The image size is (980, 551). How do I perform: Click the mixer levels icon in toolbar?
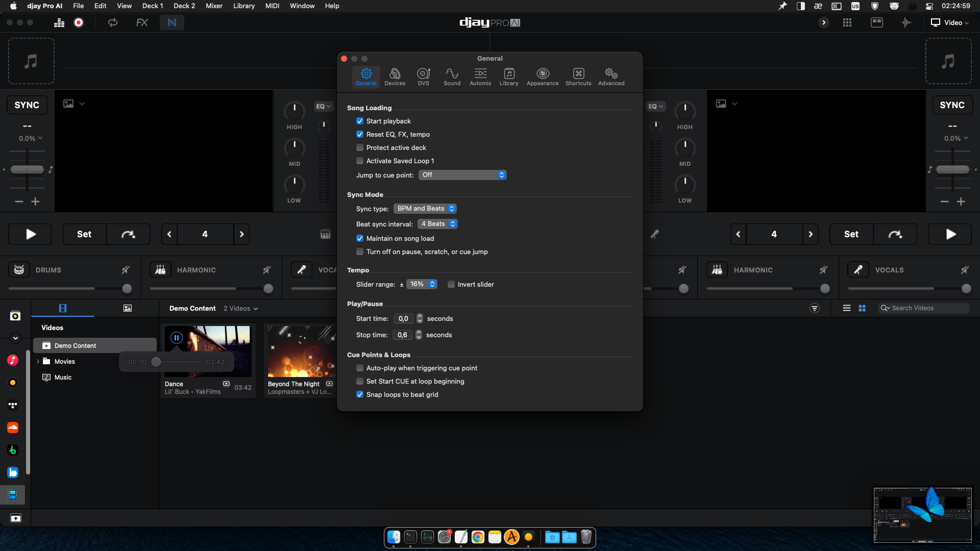tap(59, 22)
